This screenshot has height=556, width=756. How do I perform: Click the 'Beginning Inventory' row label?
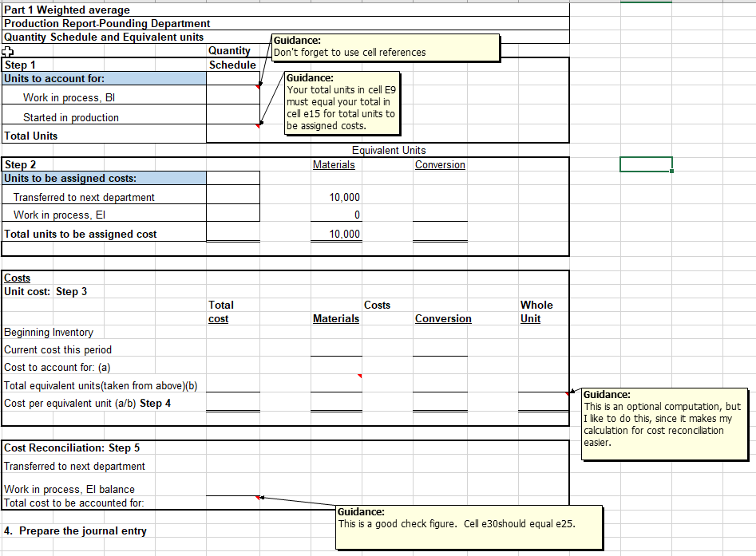click(x=49, y=333)
